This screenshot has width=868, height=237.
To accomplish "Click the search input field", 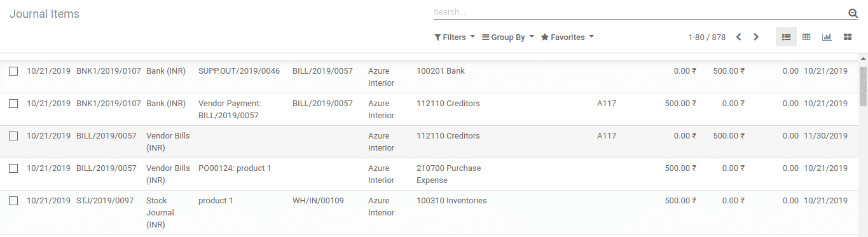I will [639, 12].
